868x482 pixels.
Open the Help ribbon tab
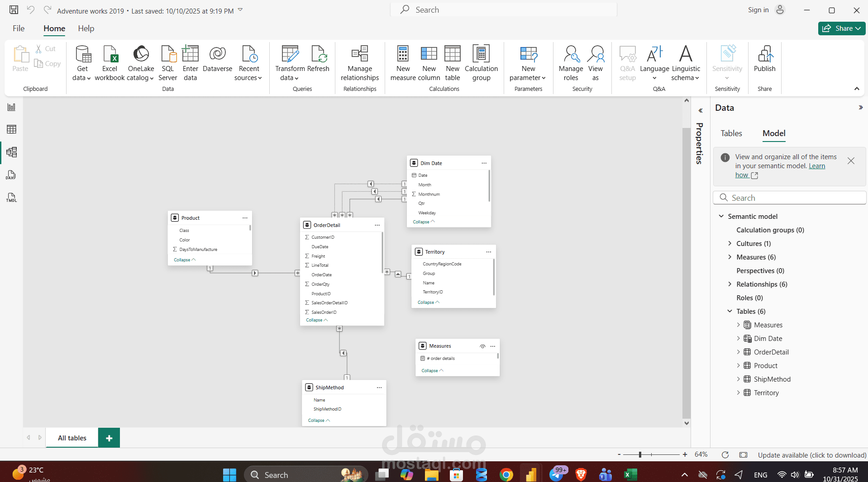86,28
